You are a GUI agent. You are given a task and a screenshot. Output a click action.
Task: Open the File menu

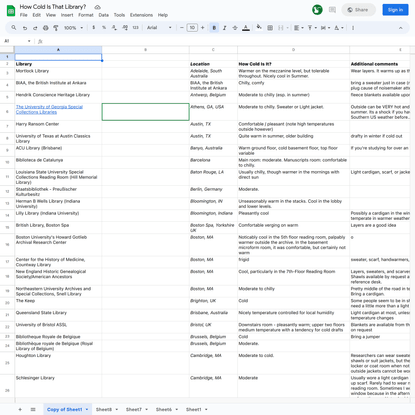[24, 15]
